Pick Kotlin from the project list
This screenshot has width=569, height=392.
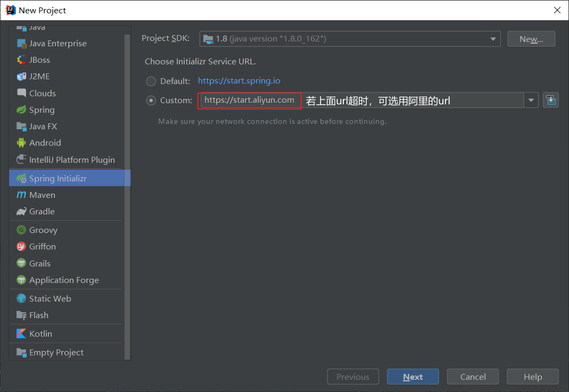point(67,333)
